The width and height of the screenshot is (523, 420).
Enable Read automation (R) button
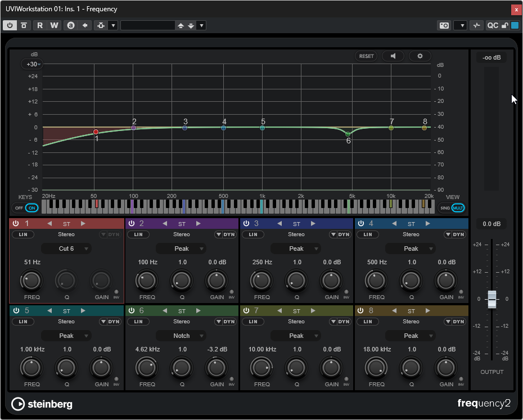pos(40,25)
